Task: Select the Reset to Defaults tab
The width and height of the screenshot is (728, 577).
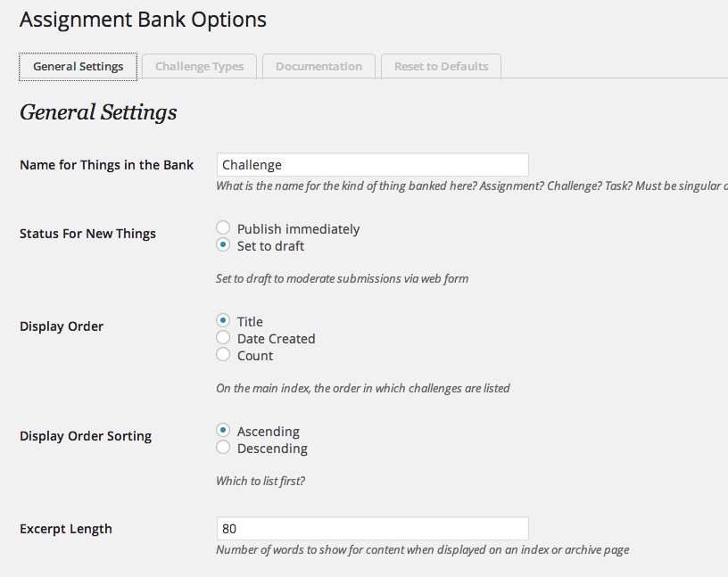Action: tap(441, 66)
